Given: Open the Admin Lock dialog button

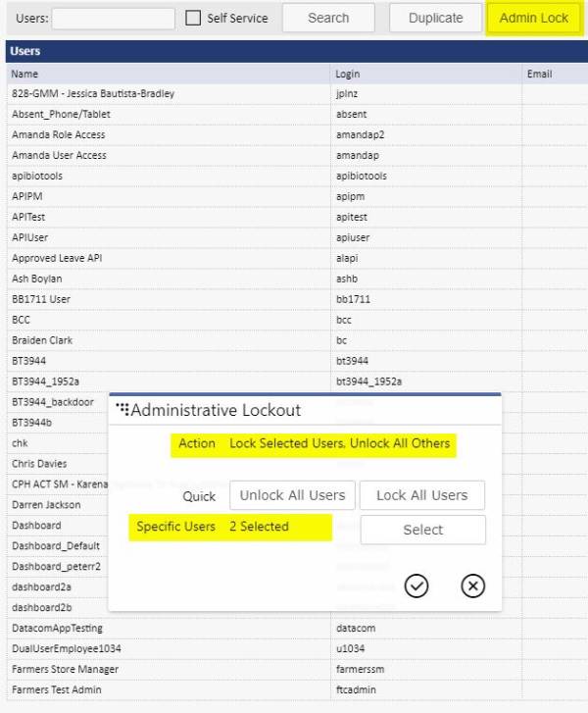Looking at the screenshot, I should coord(533,18).
